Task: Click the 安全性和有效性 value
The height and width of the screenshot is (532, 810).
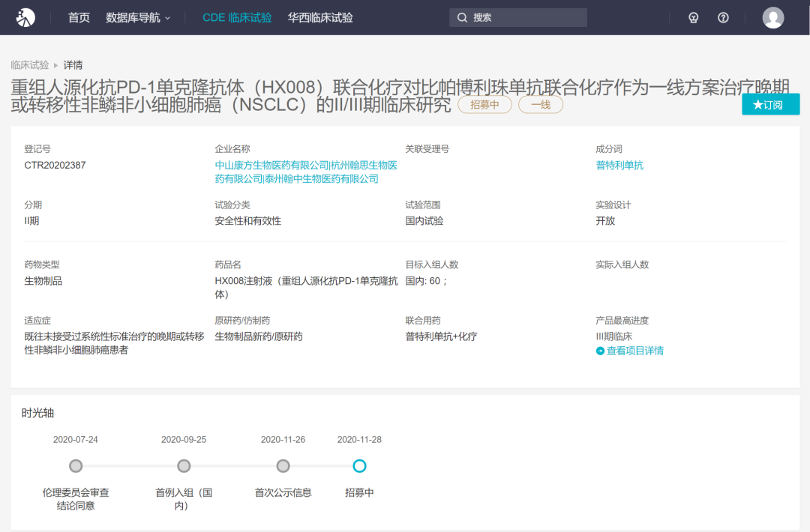Action: pyautogui.click(x=248, y=221)
